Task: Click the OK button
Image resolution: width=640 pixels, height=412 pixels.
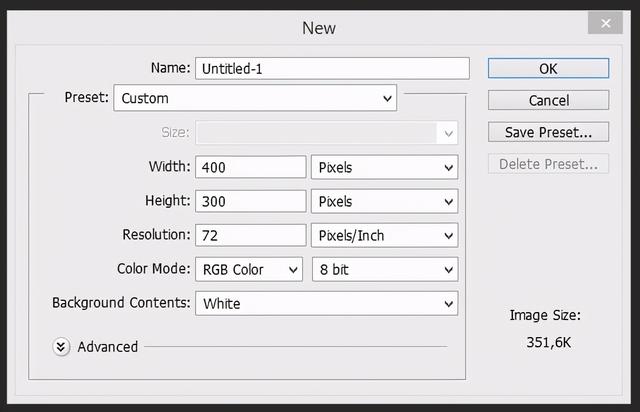Action: pyautogui.click(x=548, y=68)
